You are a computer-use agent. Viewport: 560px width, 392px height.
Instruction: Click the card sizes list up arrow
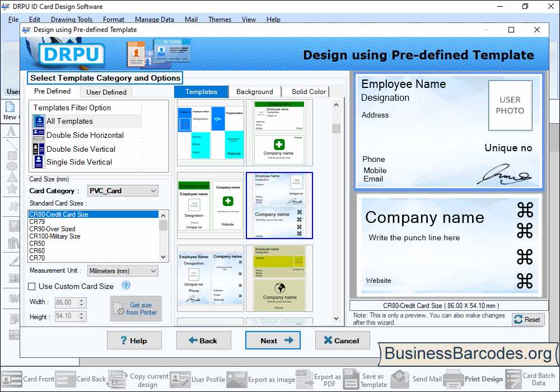pos(163,215)
